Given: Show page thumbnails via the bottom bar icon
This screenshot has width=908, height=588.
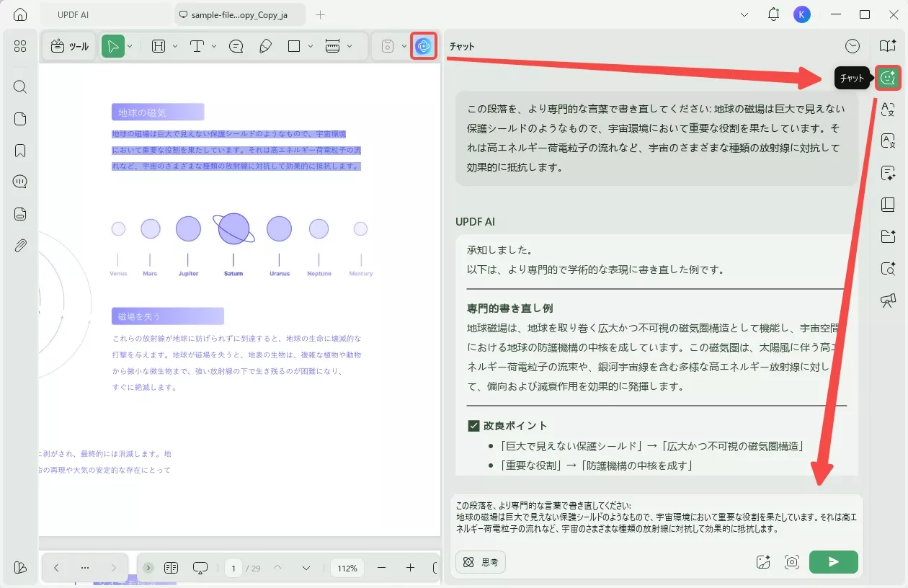Looking at the screenshot, I should pyautogui.click(x=172, y=568).
